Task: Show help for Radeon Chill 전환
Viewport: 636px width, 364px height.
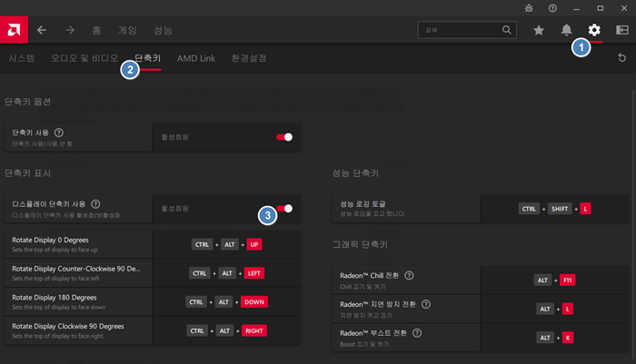Action: (409, 275)
